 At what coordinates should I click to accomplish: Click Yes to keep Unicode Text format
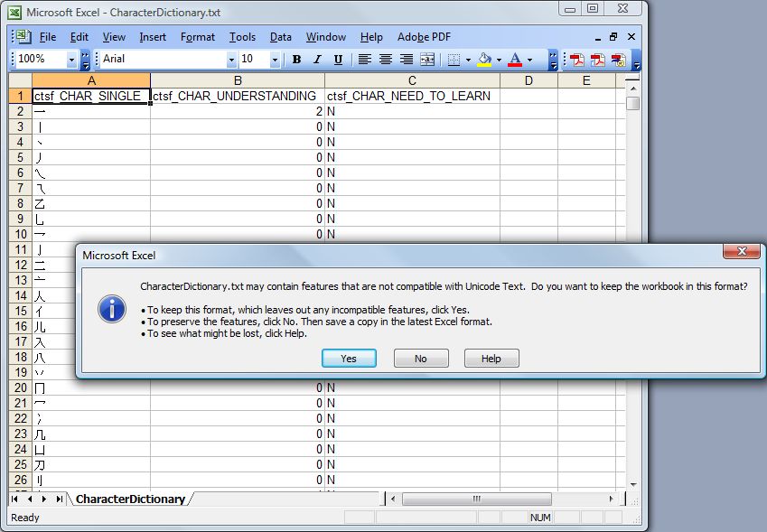click(349, 359)
